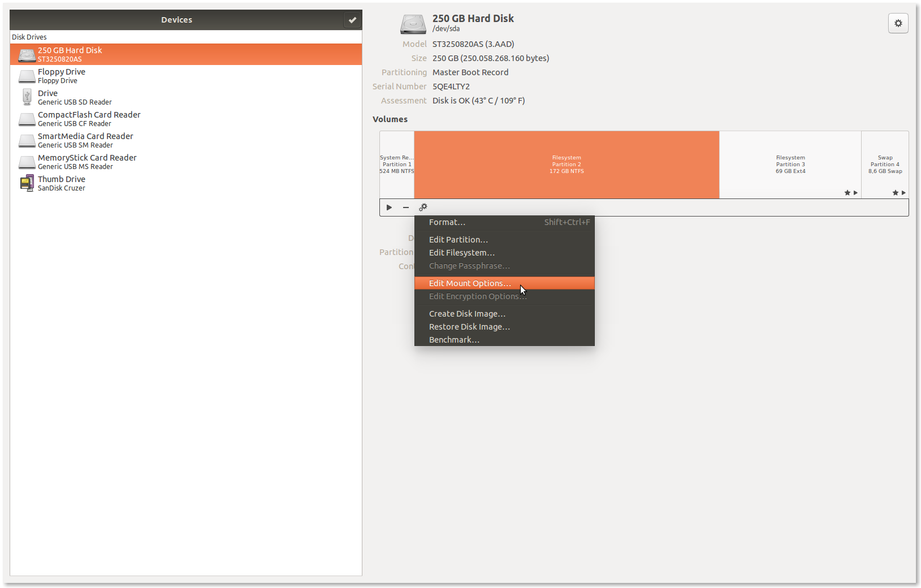
Task: Click the /dev/sda device path
Action: [x=446, y=29]
